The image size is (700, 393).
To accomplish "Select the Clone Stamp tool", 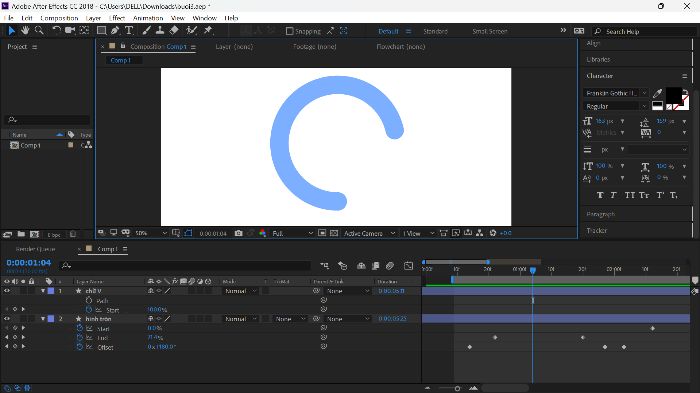I will (160, 30).
